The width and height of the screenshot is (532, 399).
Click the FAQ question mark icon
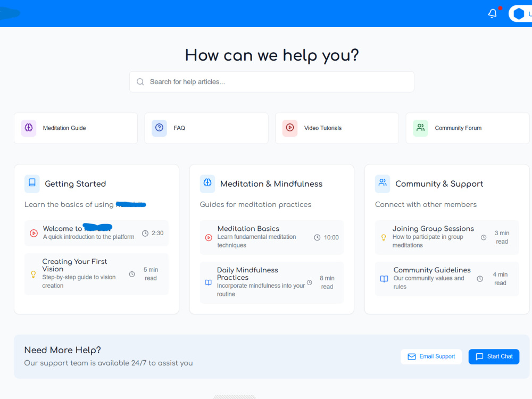[159, 128]
